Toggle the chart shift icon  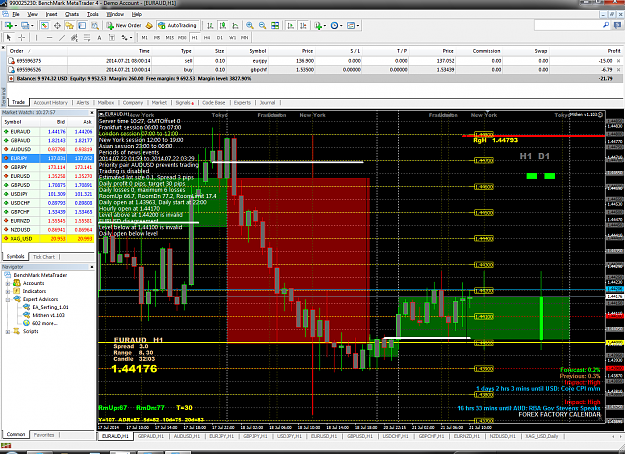(304, 26)
